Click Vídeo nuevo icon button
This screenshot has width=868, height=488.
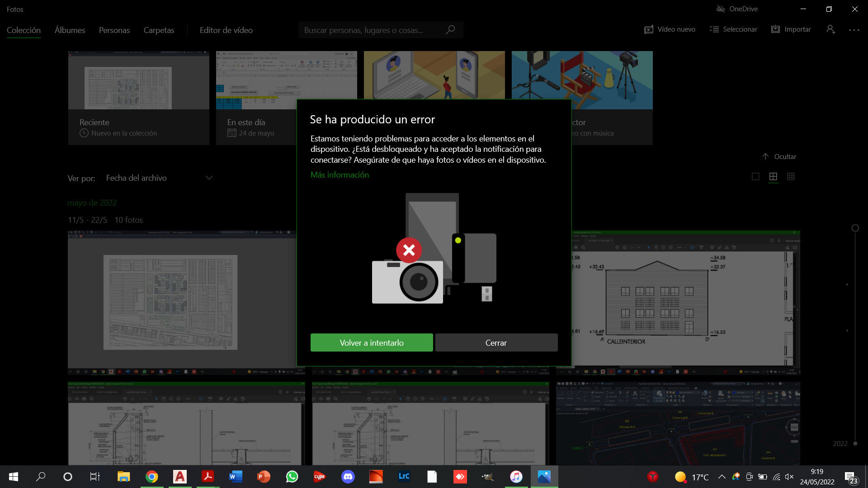coord(649,29)
